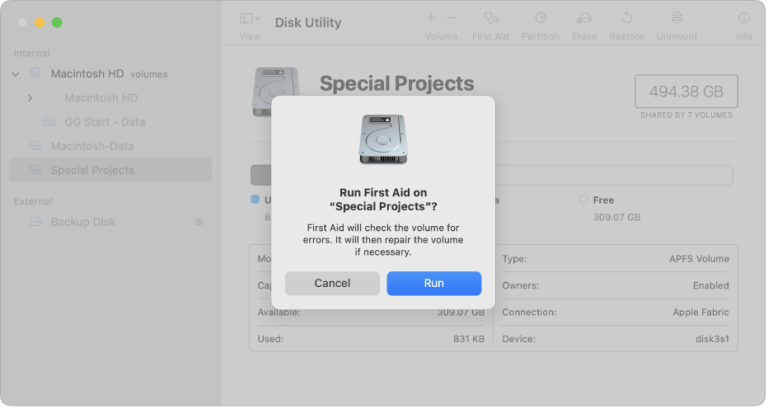Open the View sidebar menu
Viewport: 768px width, 409px height.
point(250,19)
